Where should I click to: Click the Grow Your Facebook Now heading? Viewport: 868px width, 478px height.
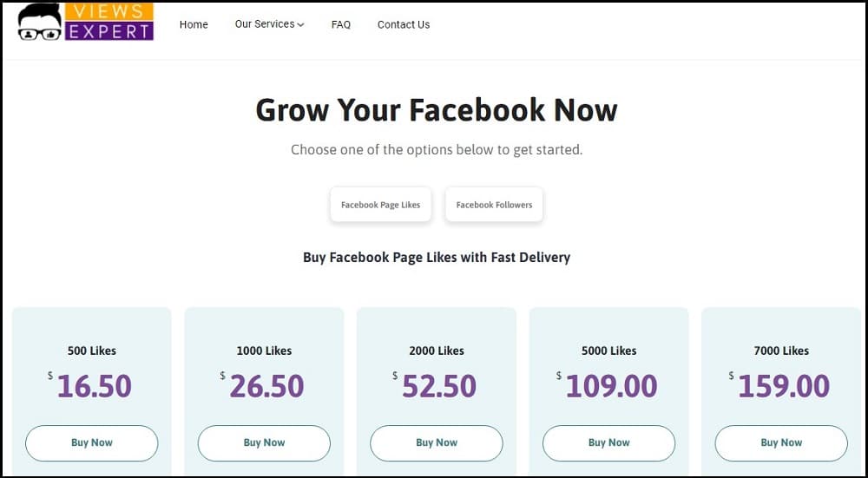pyautogui.click(x=437, y=109)
